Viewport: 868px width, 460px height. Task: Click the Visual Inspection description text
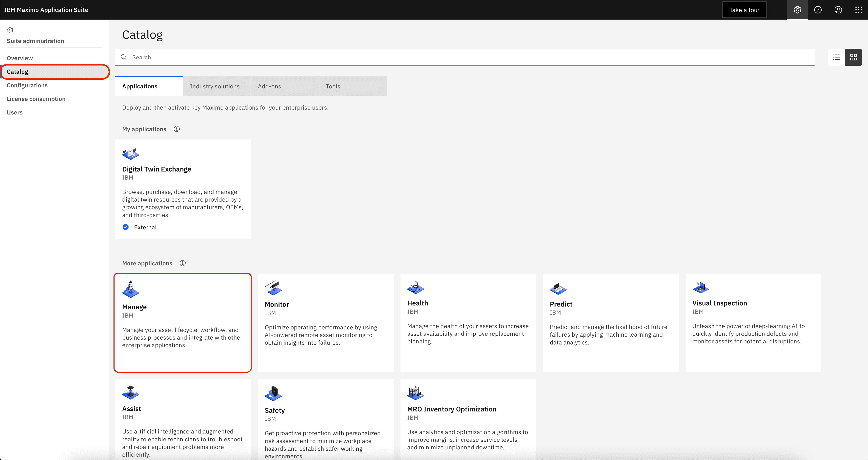pos(748,333)
